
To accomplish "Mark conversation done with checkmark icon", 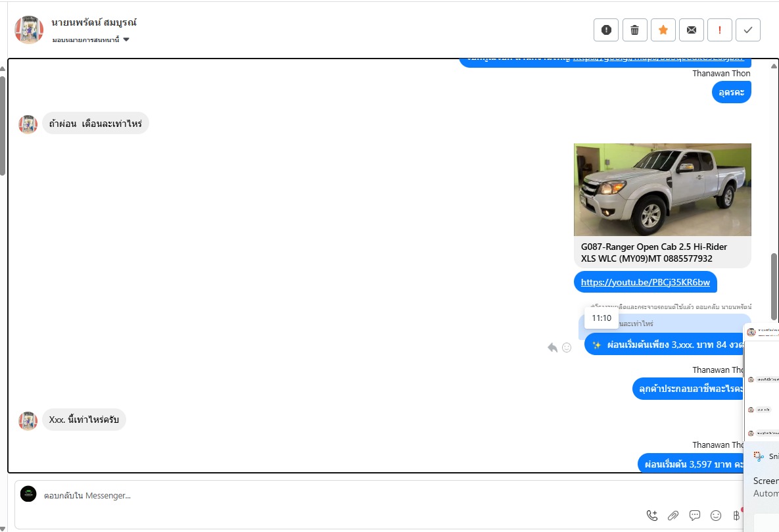I will pyautogui.click(x=747, y=30).
